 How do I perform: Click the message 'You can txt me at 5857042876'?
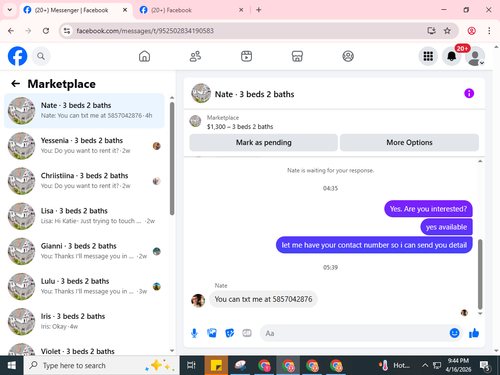coord(263,299)
